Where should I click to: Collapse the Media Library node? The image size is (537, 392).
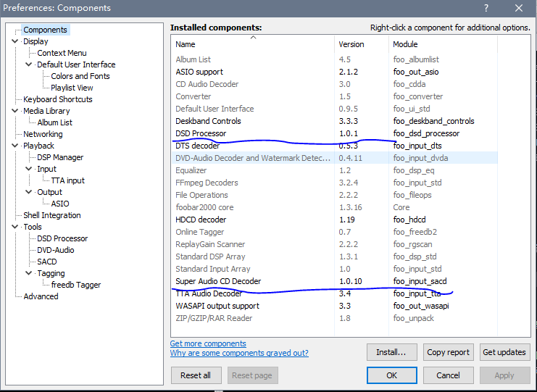click(14, 111)
